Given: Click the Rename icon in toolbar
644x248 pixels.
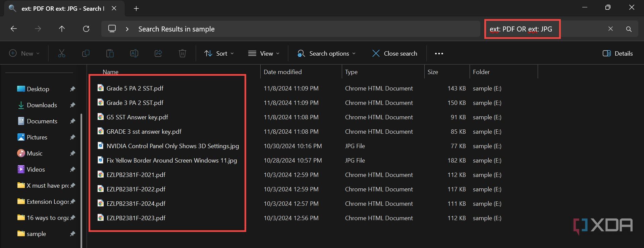Looking at the screenshot, I should coord(134,53).
